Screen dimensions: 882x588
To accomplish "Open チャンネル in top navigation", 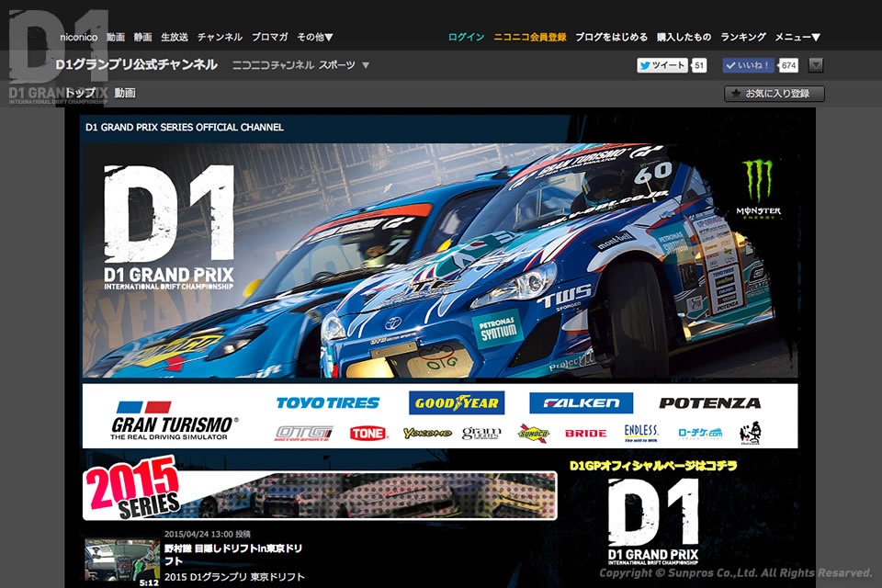I will pyautogui.click(x=220, y=37).
